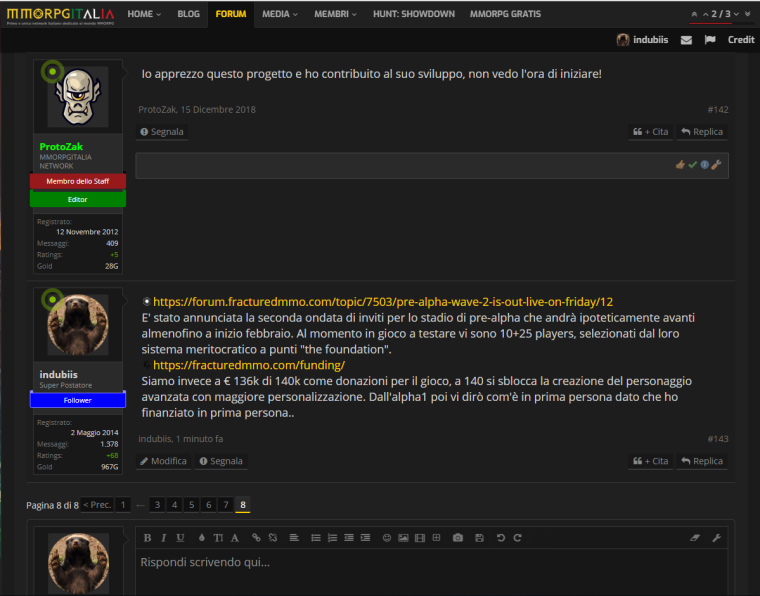Open the indubiis account menu

[x=642, y=40]
